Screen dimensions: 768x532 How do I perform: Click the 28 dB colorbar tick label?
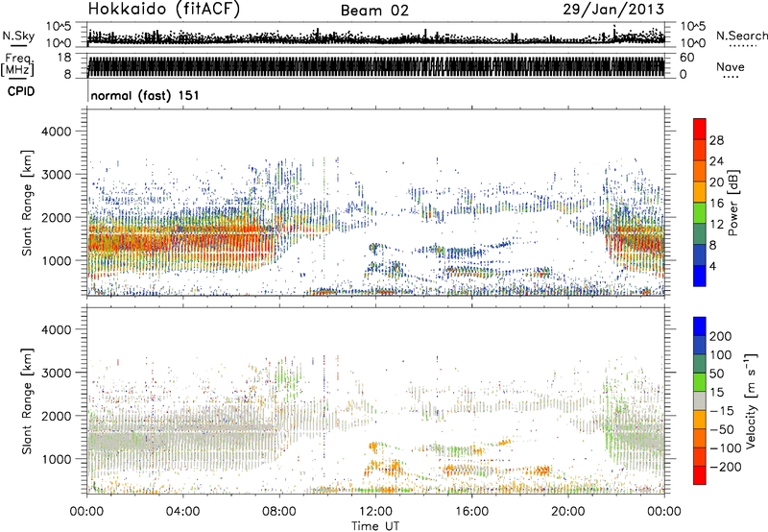click(716, 140)
